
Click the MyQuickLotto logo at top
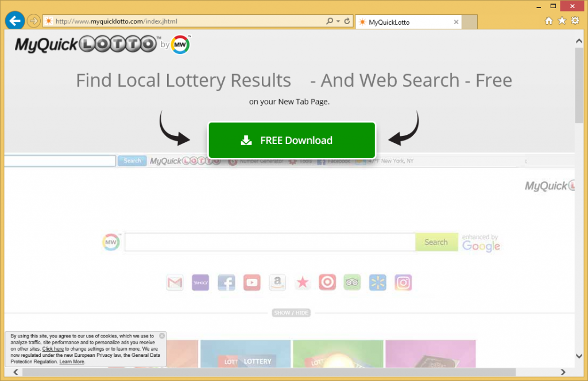pyautogui.click(x=86, y=45)
